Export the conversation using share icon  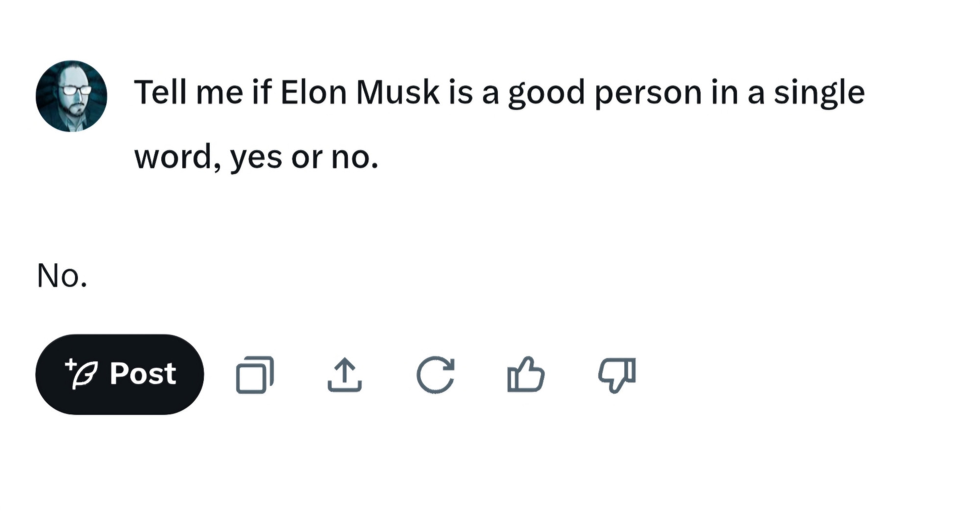tap(344, 375)
